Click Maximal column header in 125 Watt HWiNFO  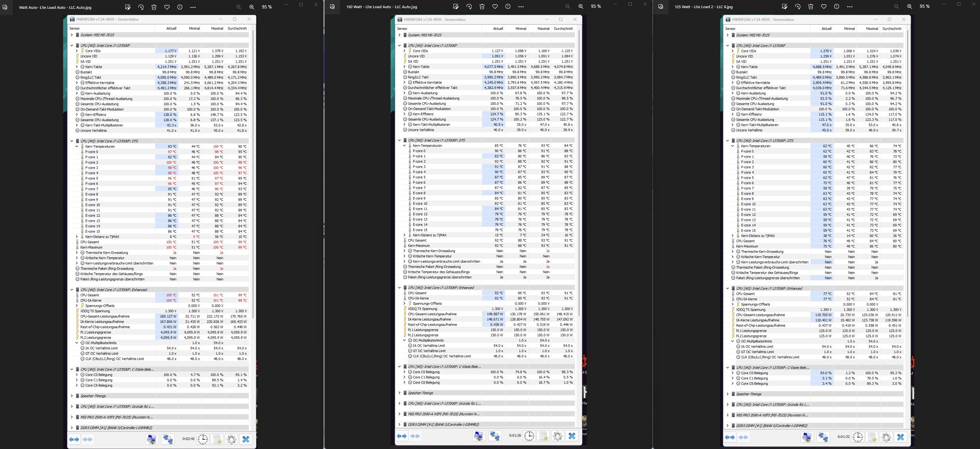tap(872, 29)
